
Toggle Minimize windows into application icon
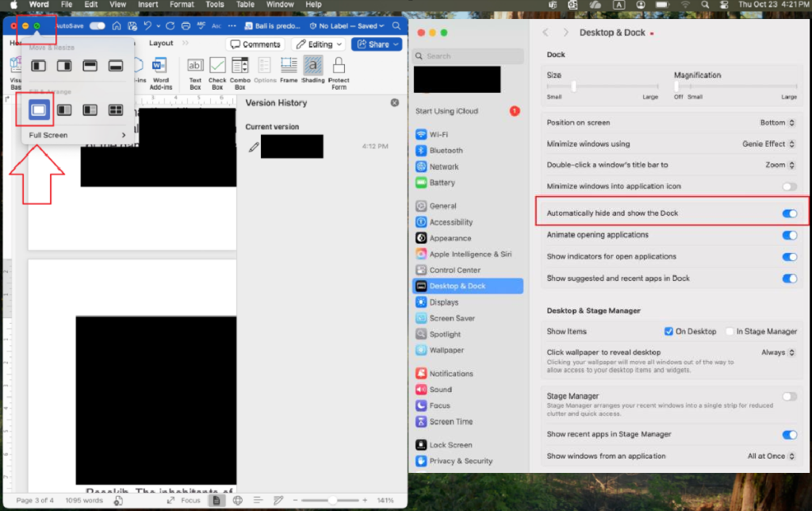point(789,186)
